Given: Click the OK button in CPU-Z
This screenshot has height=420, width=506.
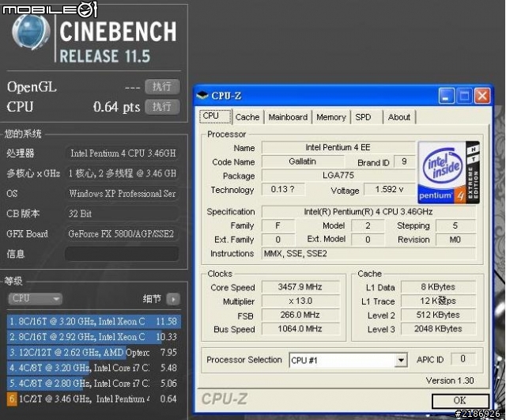Looking at the screenshot, I should point(460,401).
